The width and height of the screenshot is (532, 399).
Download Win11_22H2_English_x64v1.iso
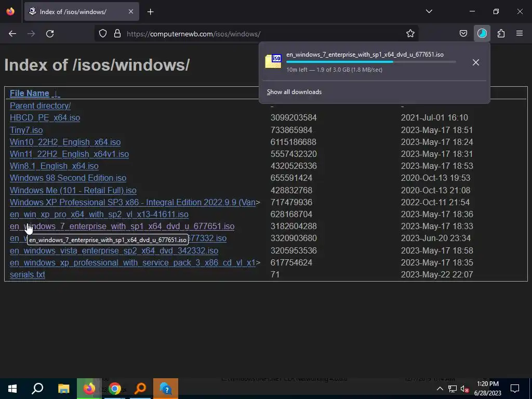(69, 154)
